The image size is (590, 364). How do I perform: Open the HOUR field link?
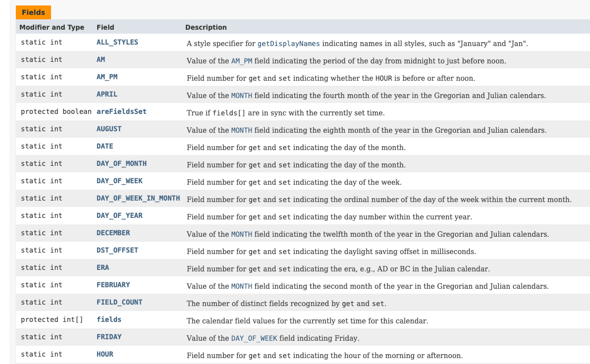(x=105, y=354)
